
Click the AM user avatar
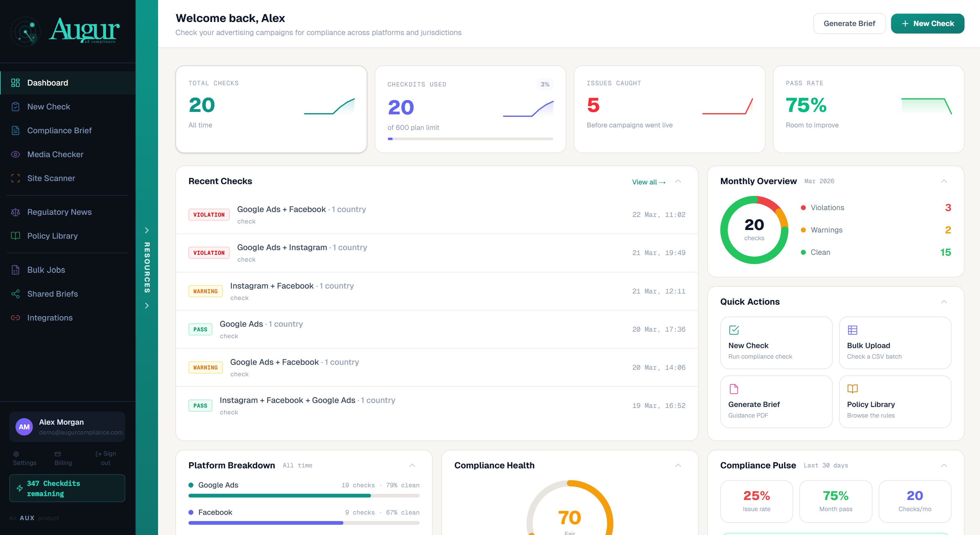click(24, 427)
